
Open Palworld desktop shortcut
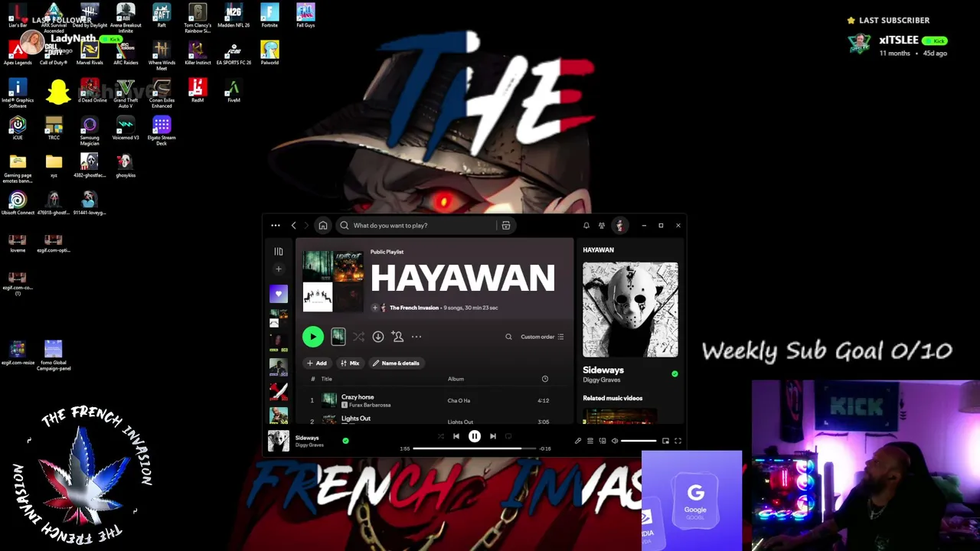(x=269, y=52)
